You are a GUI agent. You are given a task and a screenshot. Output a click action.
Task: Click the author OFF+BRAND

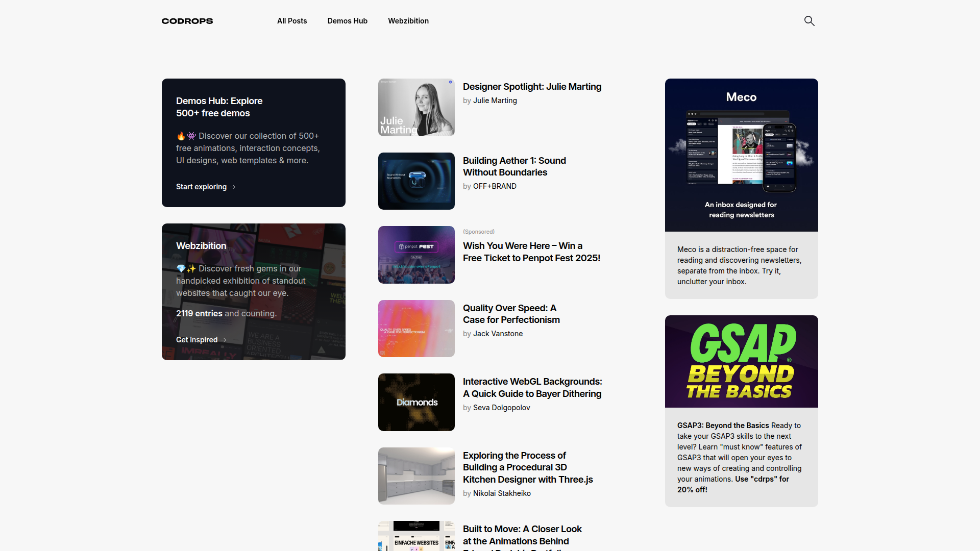(x=495, y=186)
